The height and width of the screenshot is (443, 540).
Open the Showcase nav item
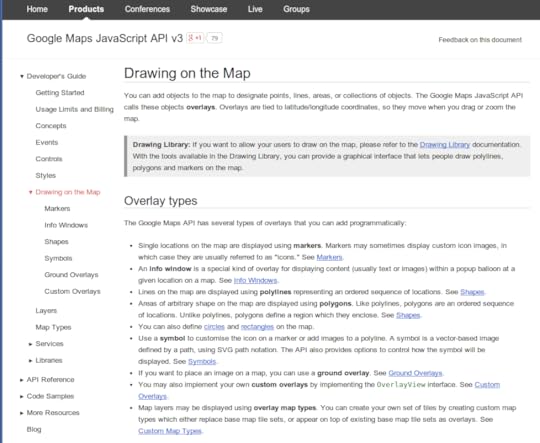click(x=209, y=9)
